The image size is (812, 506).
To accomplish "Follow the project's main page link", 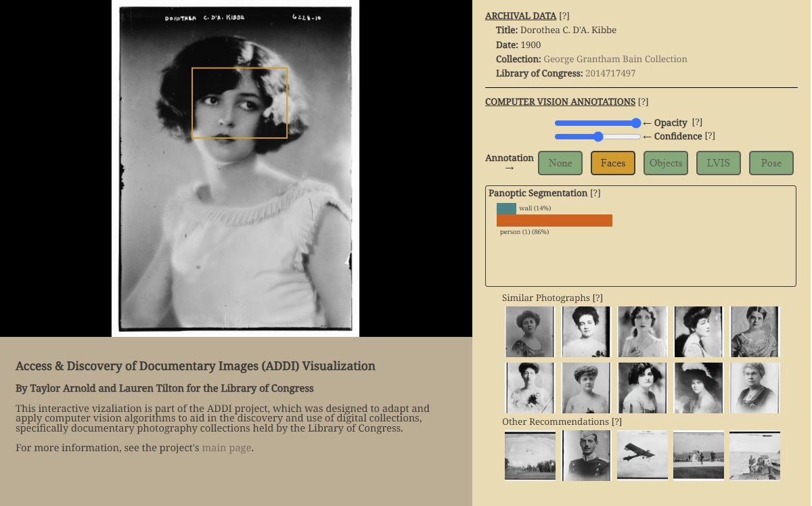I will 226,447.
